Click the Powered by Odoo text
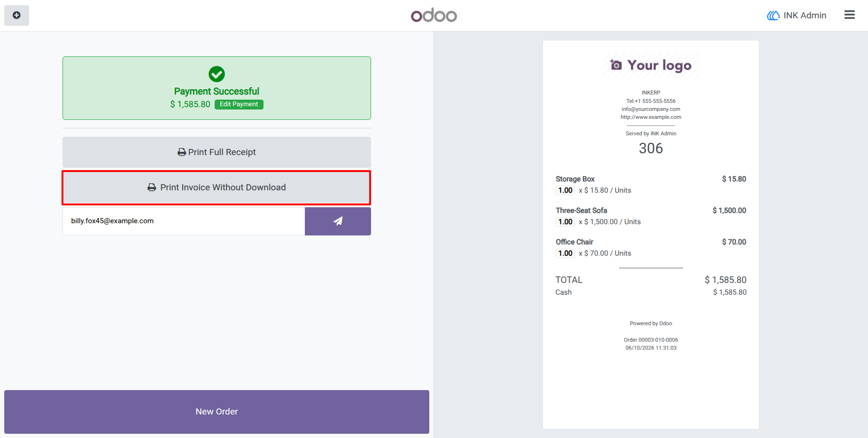This screenshot has width=868, height=438. pyautogui.click(x=651, y=323)
